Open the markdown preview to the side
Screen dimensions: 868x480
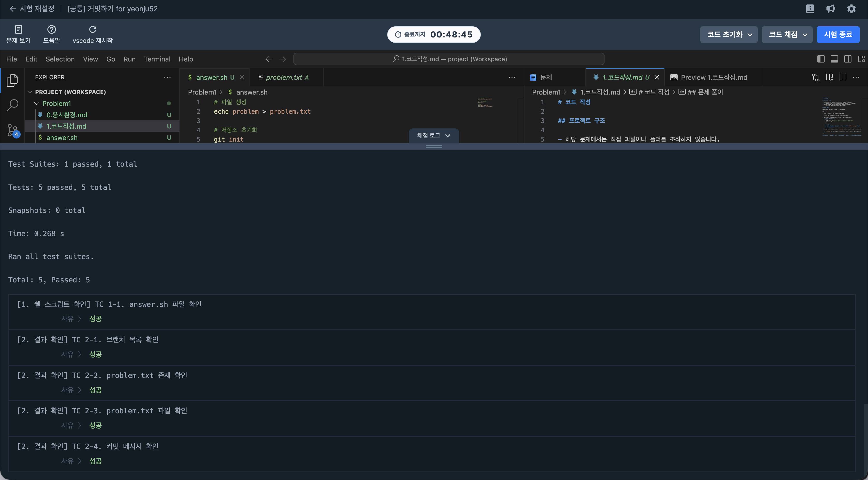(x=829, y=78)
